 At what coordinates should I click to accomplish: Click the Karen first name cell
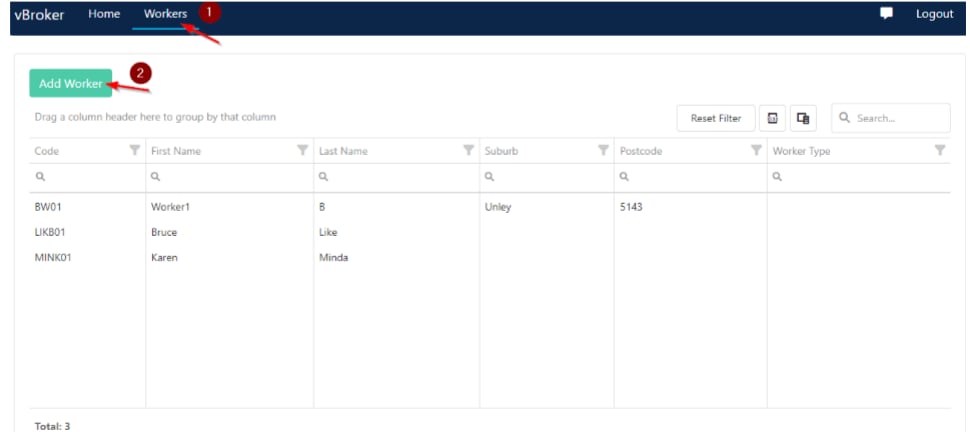pos(230,257)
